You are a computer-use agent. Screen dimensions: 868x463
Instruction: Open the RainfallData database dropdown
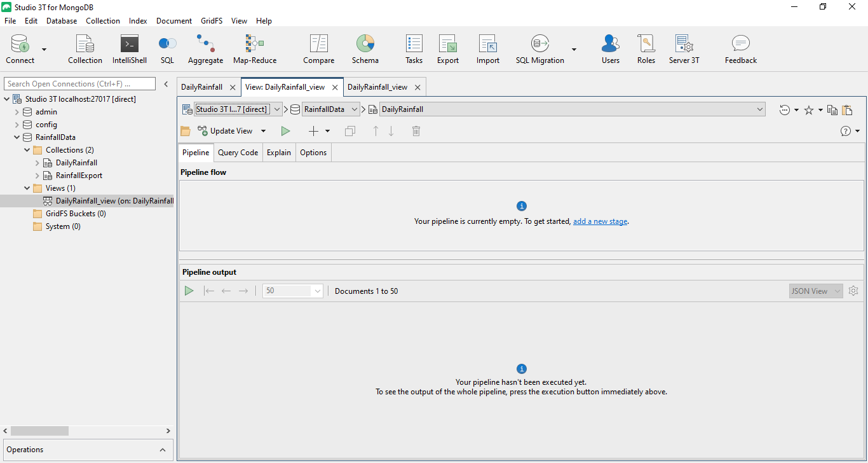(x=355, y=109)
